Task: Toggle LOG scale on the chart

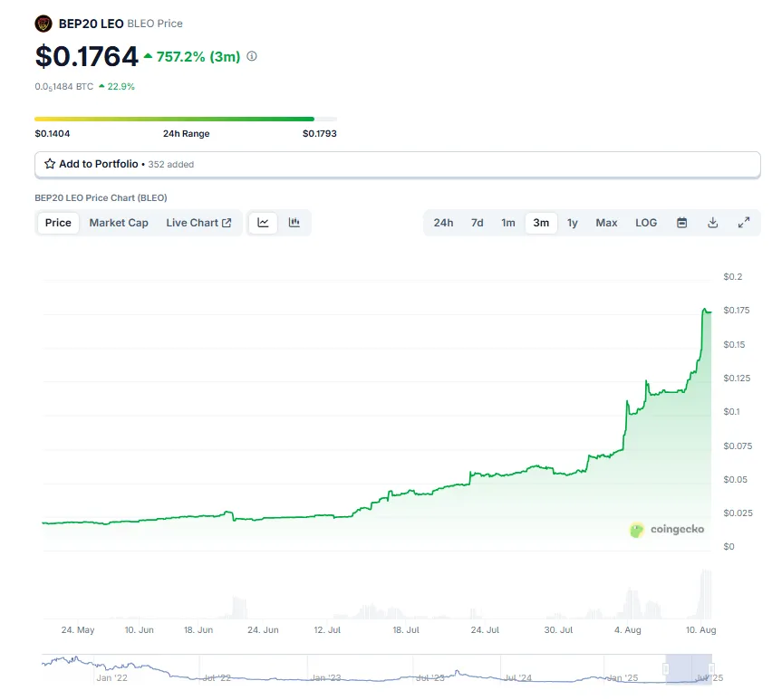Action: point(646,223)
